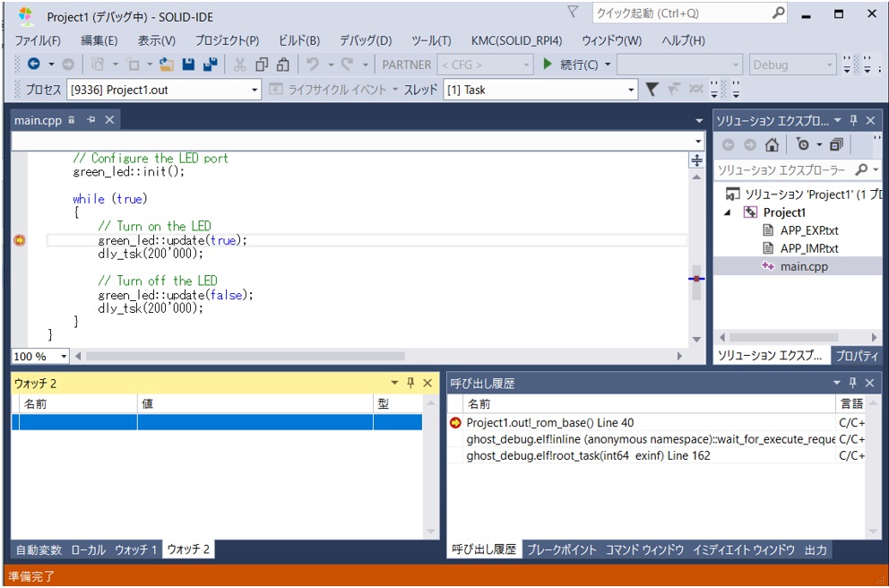
Task: Click the save file icon
Action: [x=188, y=65]
